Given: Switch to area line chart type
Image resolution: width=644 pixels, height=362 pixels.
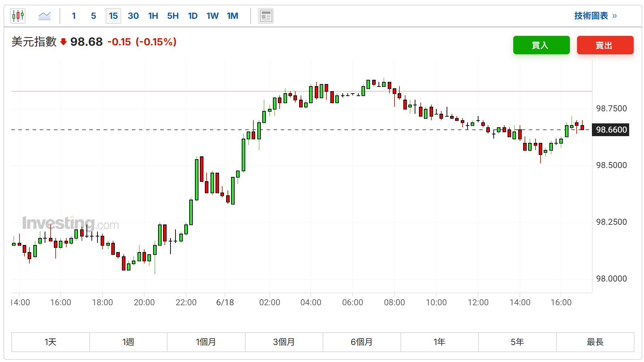Looking at the screenshot, I should click(45, 16).
